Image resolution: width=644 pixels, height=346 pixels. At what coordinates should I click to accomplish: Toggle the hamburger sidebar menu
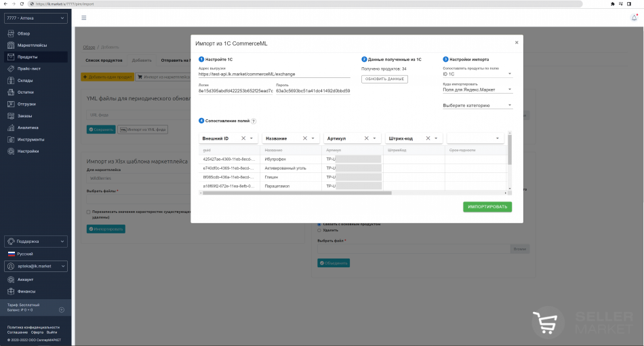(84, 18)
